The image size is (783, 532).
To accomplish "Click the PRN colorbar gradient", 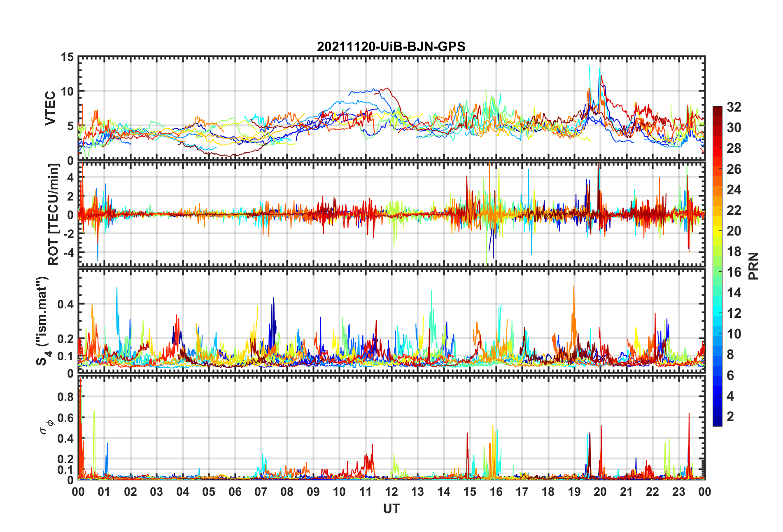I will pos(717,266).
